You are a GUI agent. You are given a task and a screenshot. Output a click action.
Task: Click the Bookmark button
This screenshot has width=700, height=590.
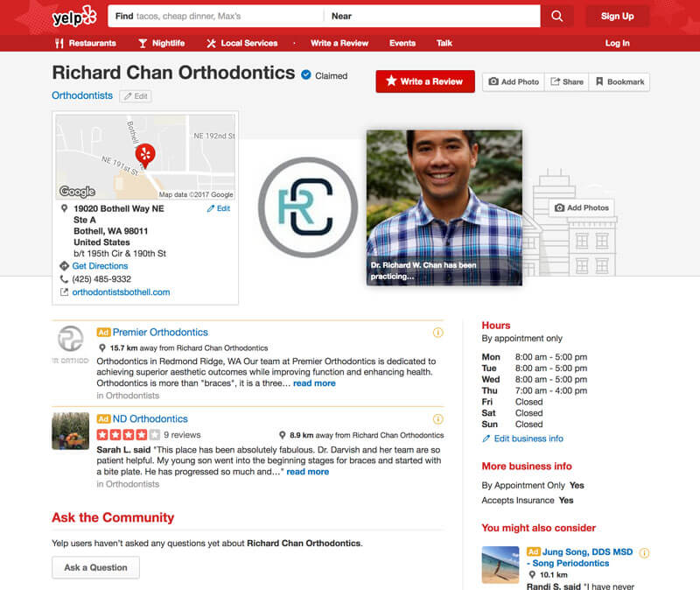tap(619, 82)
